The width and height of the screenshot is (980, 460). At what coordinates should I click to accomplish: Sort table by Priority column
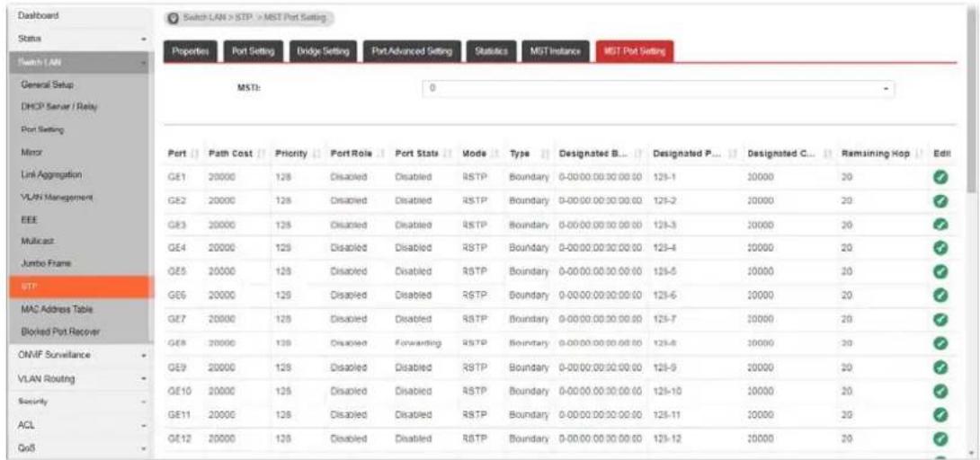click(x=298, y=154)
